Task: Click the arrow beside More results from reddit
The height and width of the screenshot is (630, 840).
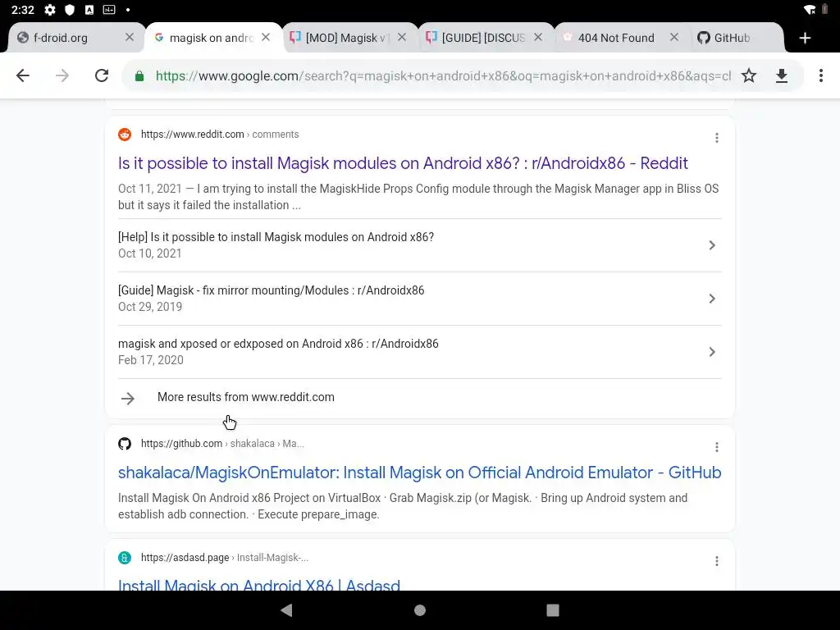Action: pyautogui.click(x=127, y=398)
